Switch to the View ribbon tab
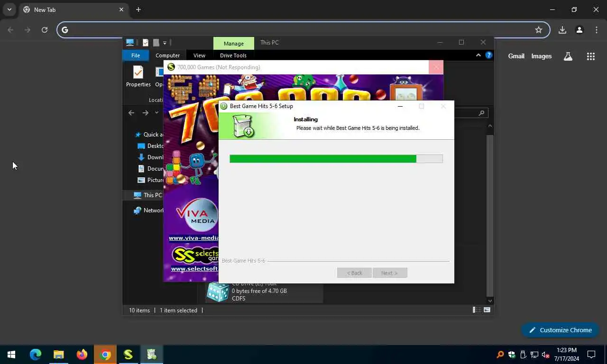The height and width of the screenshot is (364, 607). pyautogui.click(x=199, y=55)
